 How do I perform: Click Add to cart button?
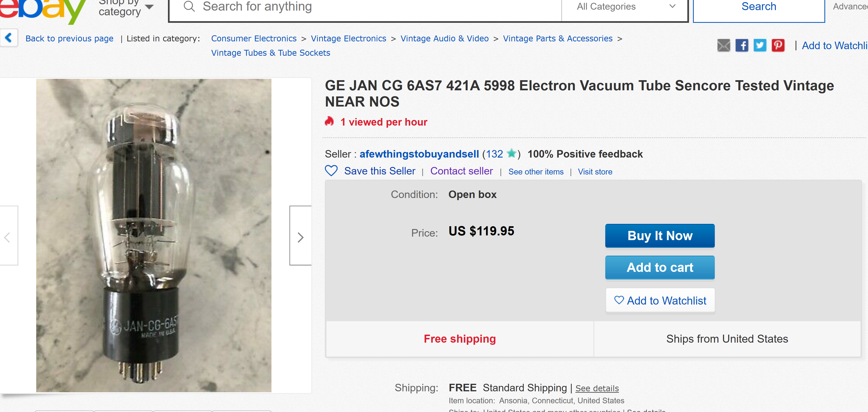click(660, 267)
